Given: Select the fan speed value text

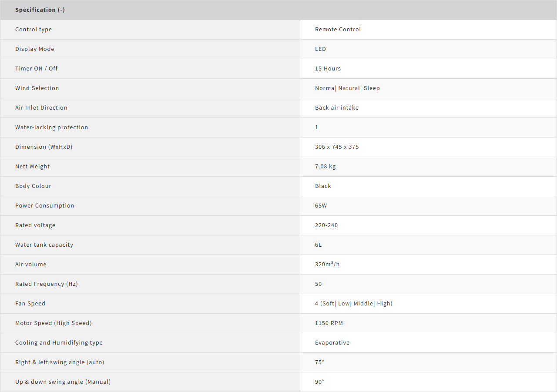Looking at the screenshot, I should point(353,304).
